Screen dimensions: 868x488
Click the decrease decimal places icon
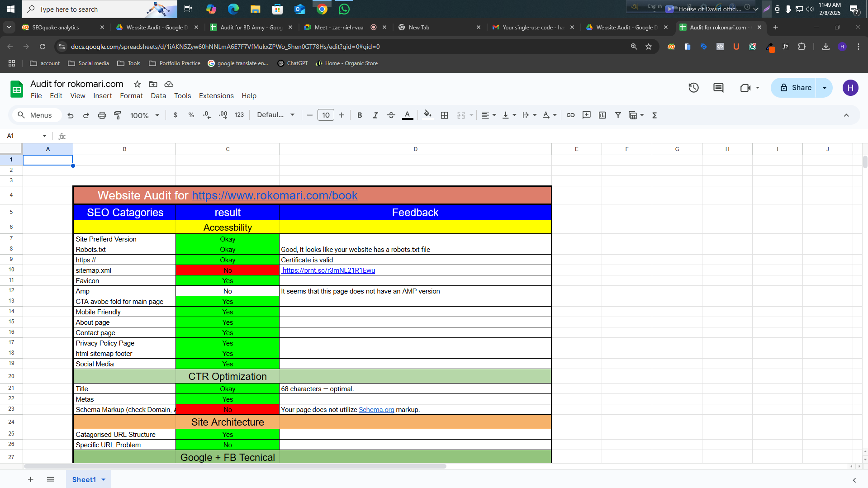(207, 115)
